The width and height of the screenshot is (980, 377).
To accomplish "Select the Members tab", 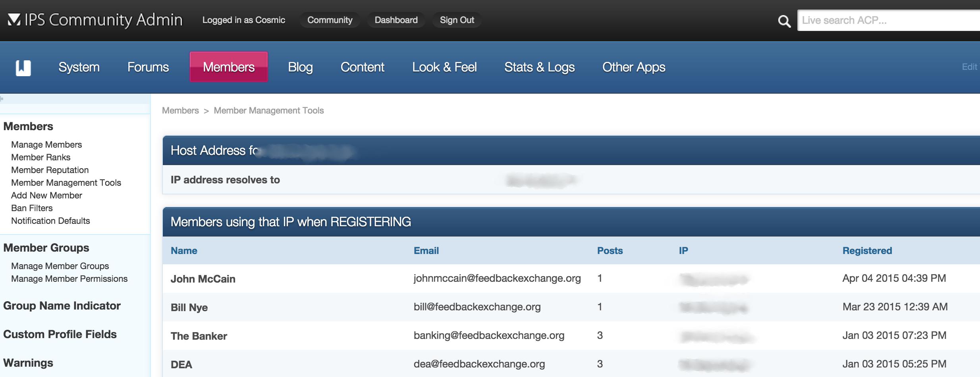I will pyautogui.click(x=229, y=67).
